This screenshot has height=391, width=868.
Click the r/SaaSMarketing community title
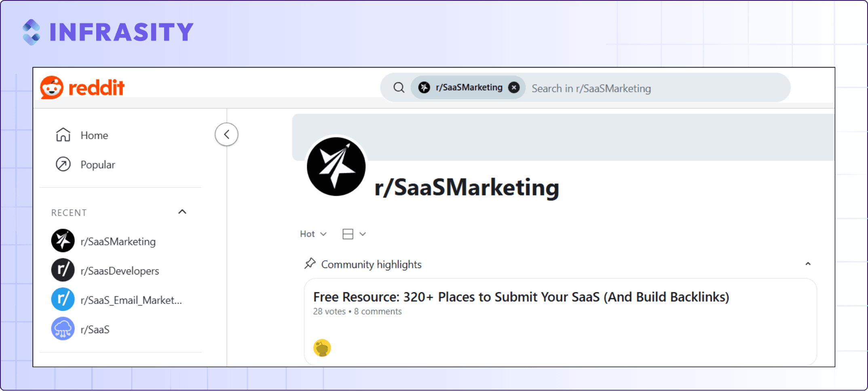click(x=467, y=187)
